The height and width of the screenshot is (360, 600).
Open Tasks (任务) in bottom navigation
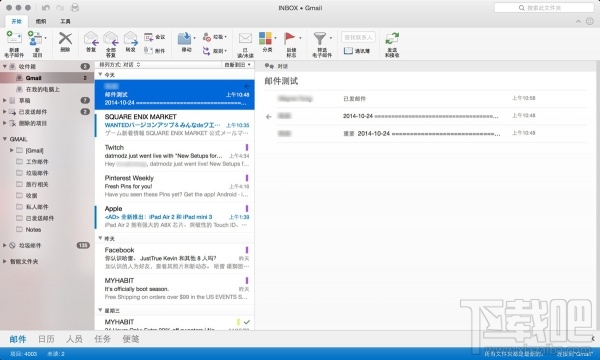(103, 339)
